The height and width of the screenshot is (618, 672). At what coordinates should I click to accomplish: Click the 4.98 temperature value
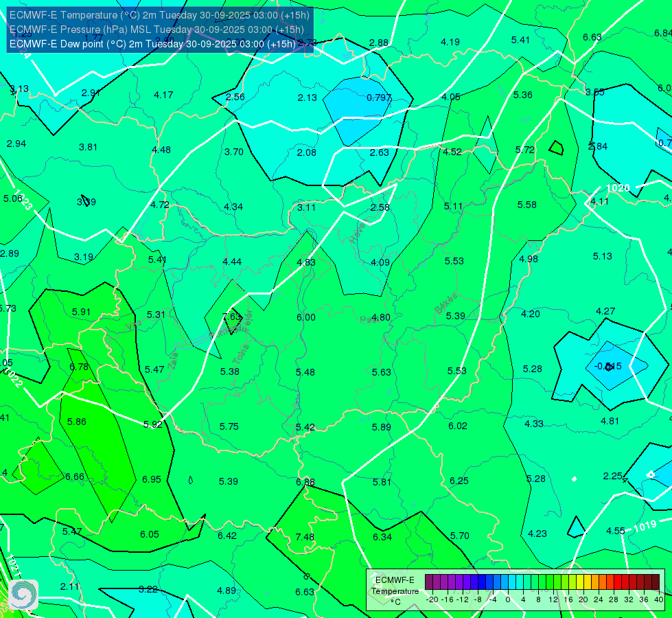[529, 259]
